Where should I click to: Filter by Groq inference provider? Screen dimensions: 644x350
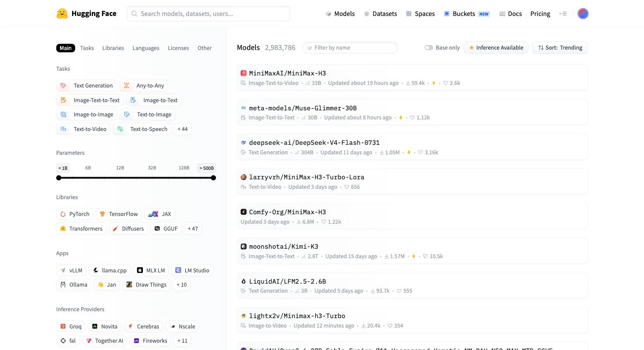tap(71, 326)
